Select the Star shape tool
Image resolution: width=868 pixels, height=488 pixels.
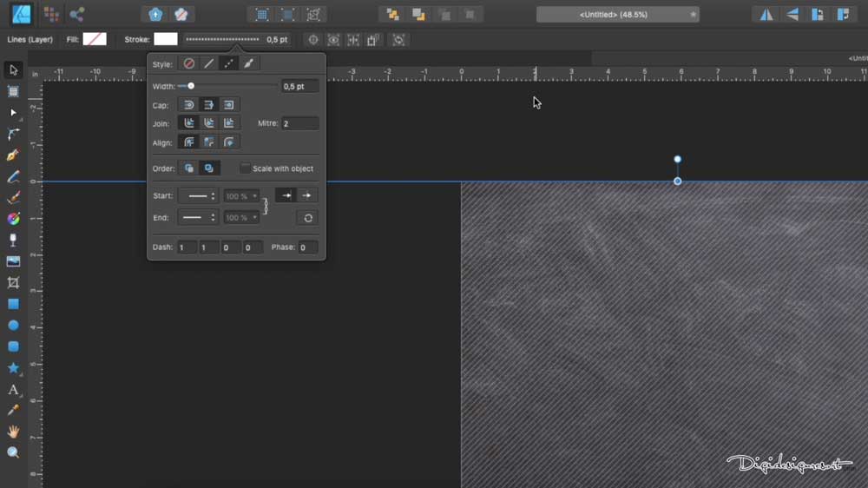(13, 368)
